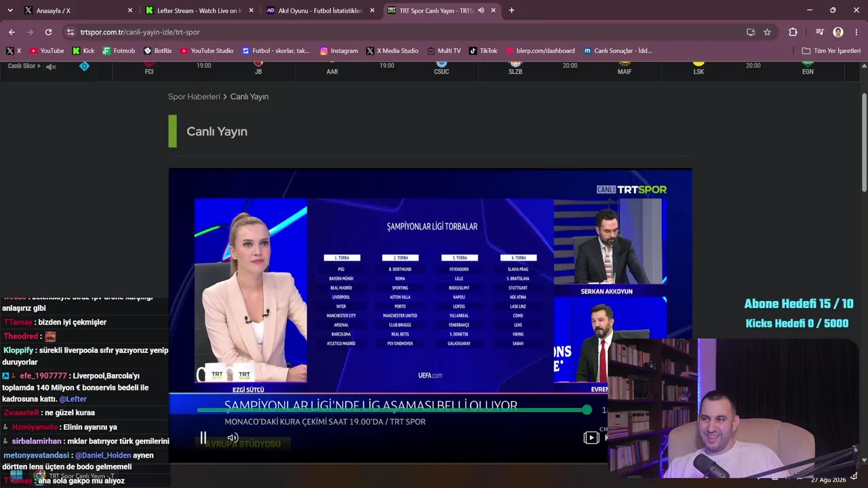
Task: Open the Kick bookmark
Action: [83, 51]
